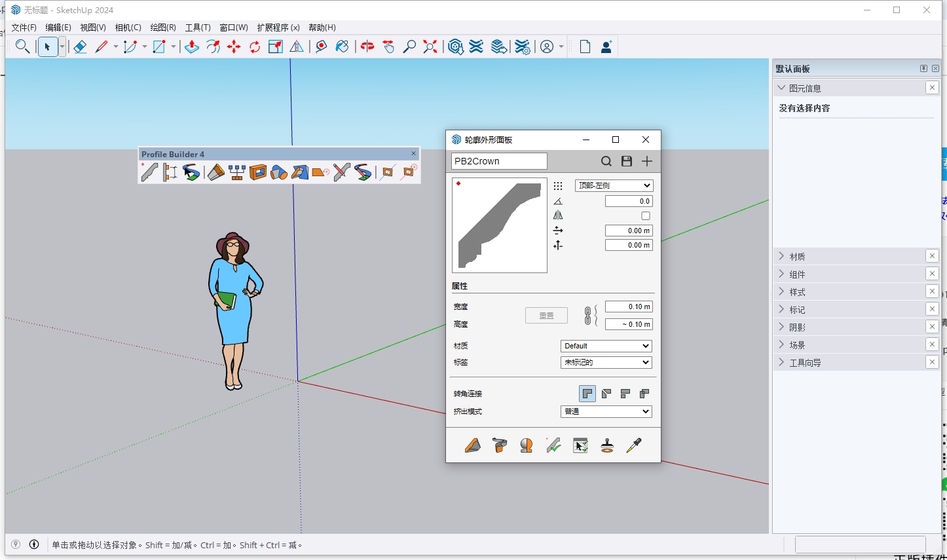Click the stamp tool in the profile panel
Screen dimensions: 947x560
click(x=606, y=445)
